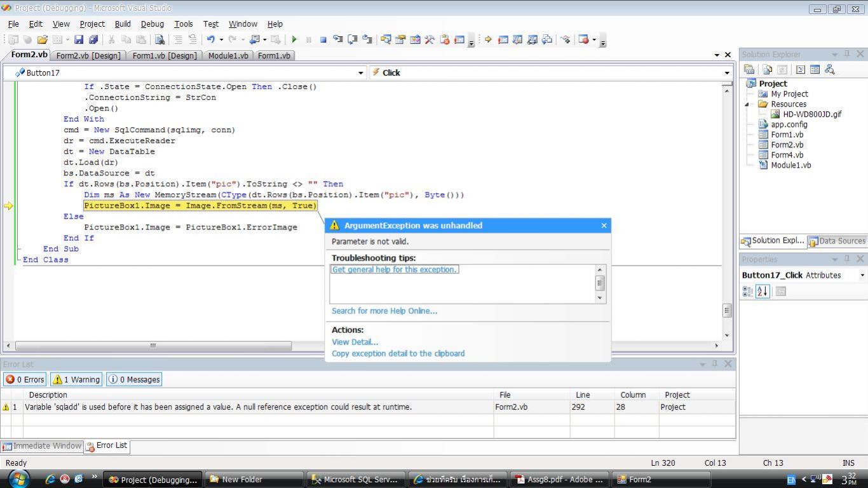Switch to the Form1.vb code tab
The image size is (868, 488).
pos(274,56)
